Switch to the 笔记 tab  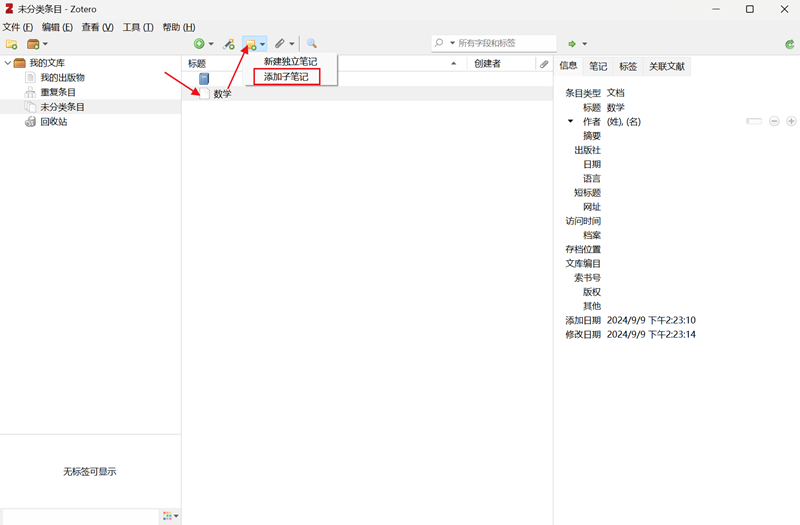598,66
